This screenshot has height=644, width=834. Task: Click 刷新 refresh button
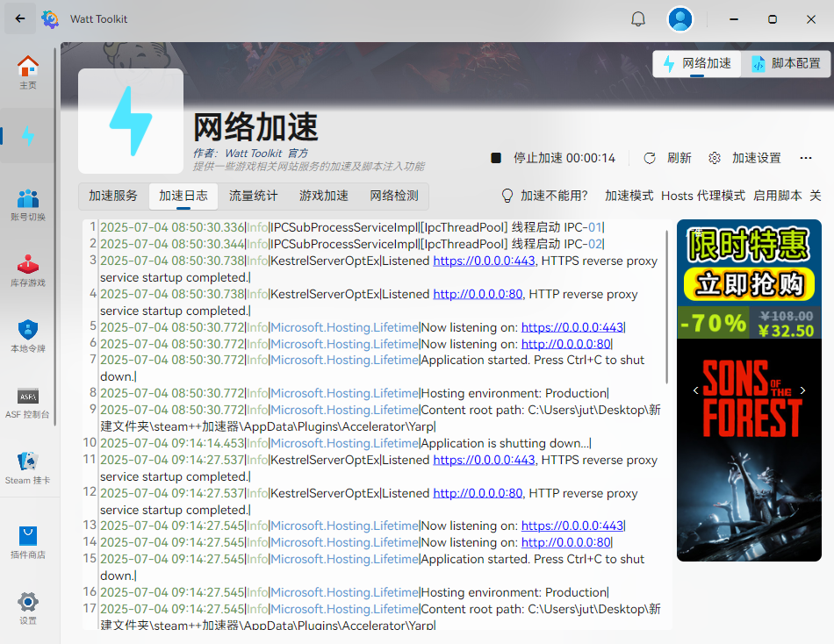pyautogui.click(x=667, y=158)
